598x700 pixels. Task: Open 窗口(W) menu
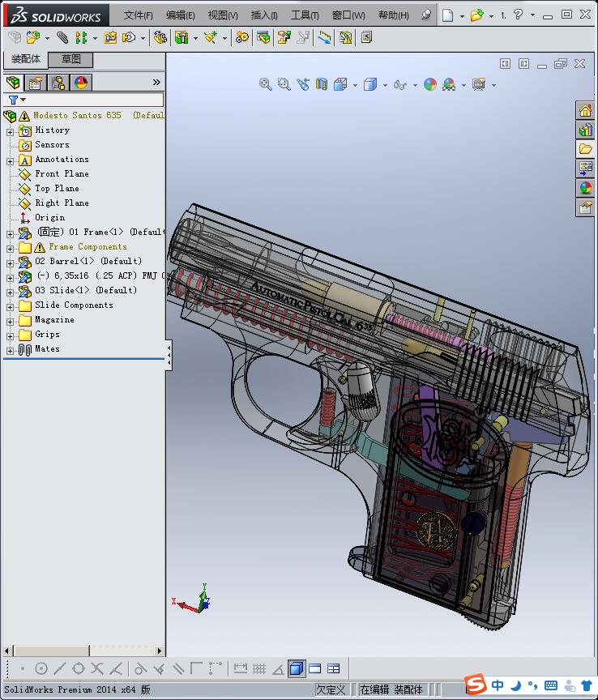pyautogui.click(x=348, y=15)
